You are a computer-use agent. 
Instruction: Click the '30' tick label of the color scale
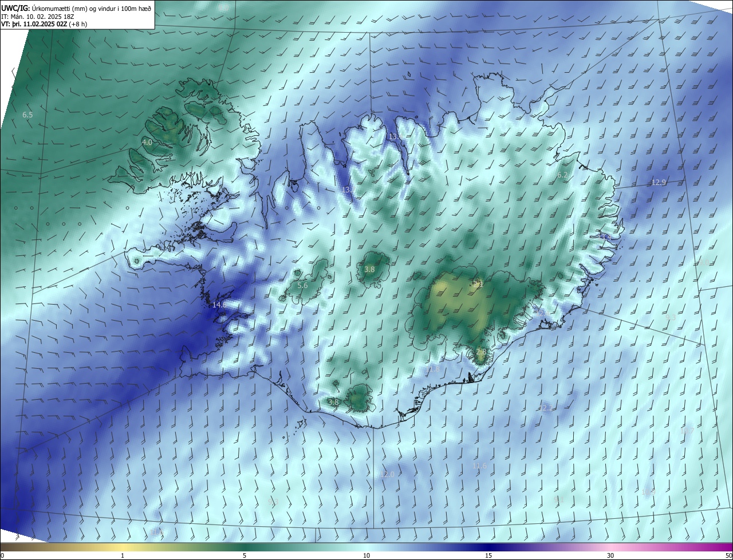pyautogui.click(x=610, y=556)
